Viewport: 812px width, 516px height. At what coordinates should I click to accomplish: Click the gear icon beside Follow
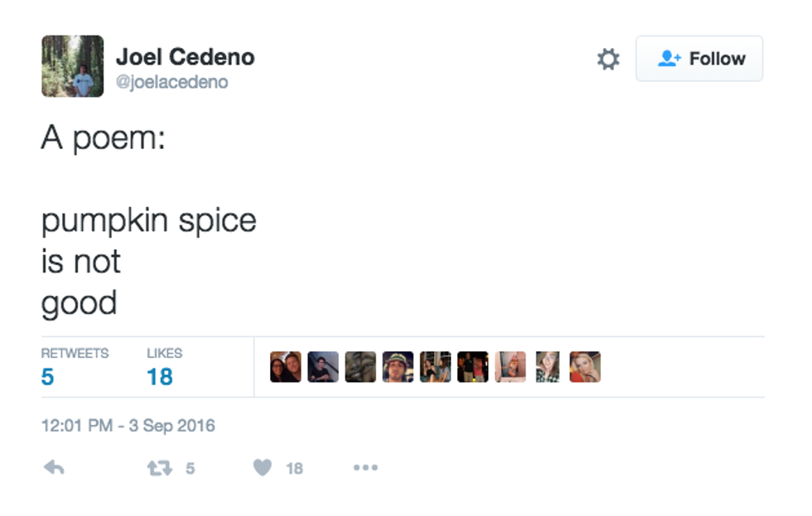tap(608, 59)
